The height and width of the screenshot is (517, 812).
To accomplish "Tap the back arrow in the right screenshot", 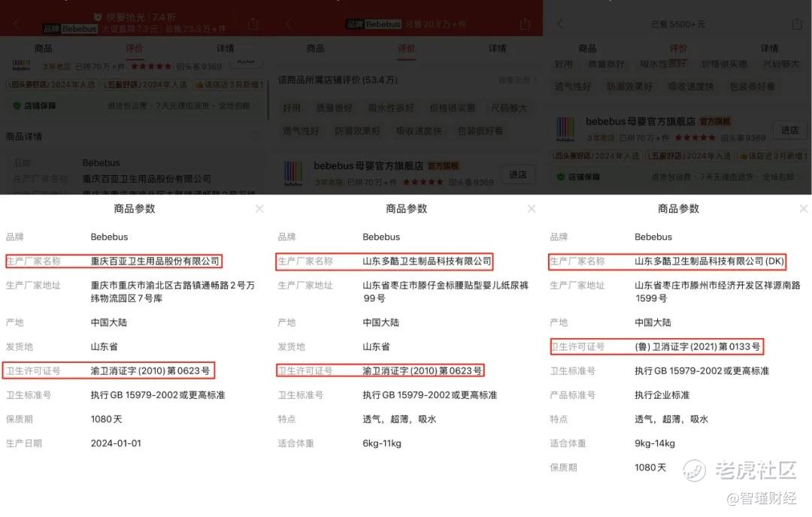I will point(560,24).
